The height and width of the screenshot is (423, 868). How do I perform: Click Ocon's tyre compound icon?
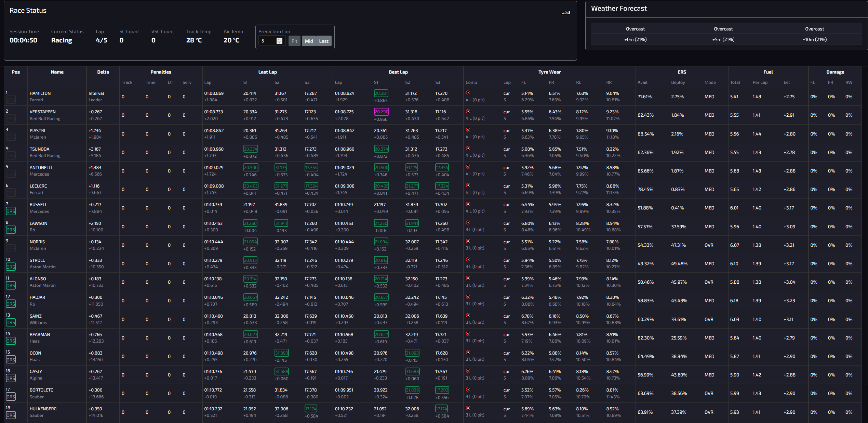pos(468,353)
